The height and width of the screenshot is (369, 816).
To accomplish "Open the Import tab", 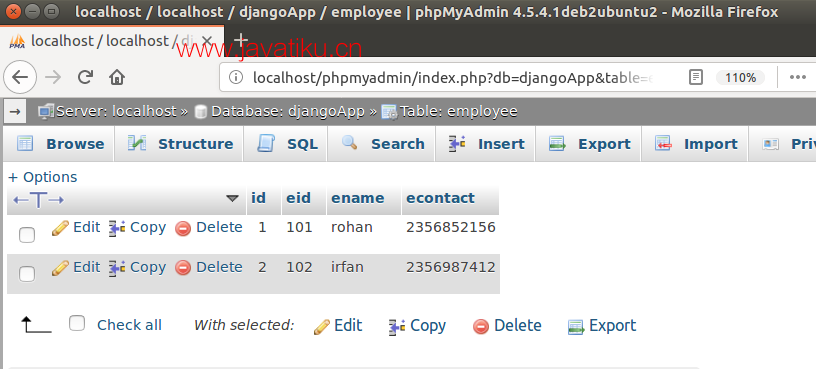I will tap(695, 144).
